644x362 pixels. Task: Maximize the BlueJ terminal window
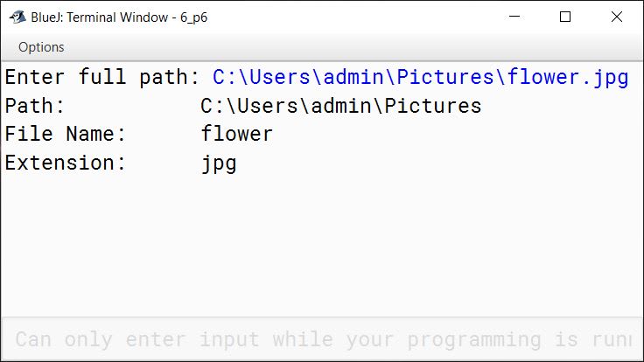[x=565, y=17]
